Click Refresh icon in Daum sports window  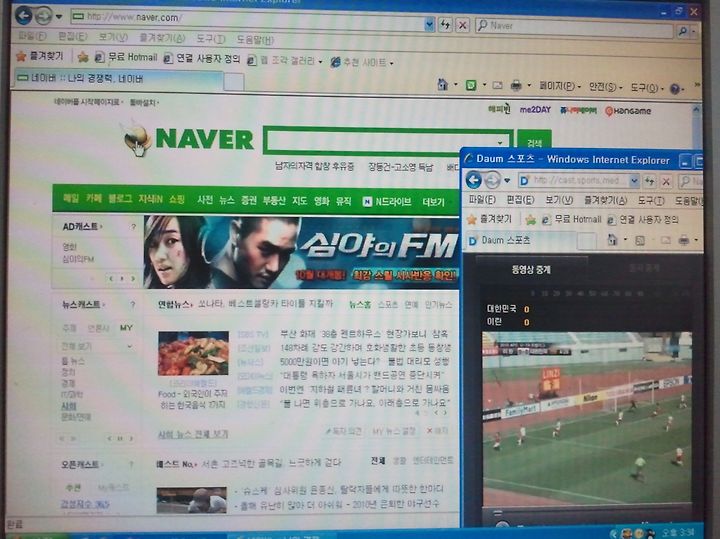coord(649,181)
